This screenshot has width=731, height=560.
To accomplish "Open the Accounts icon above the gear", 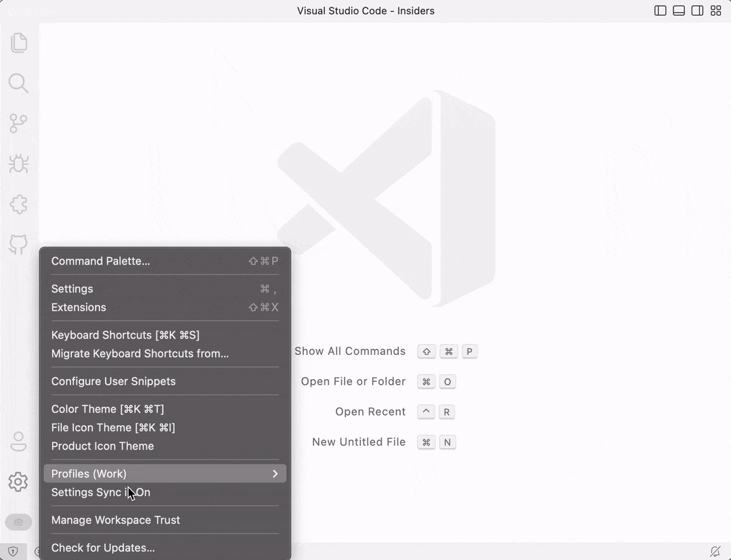I will click(18, 441).
